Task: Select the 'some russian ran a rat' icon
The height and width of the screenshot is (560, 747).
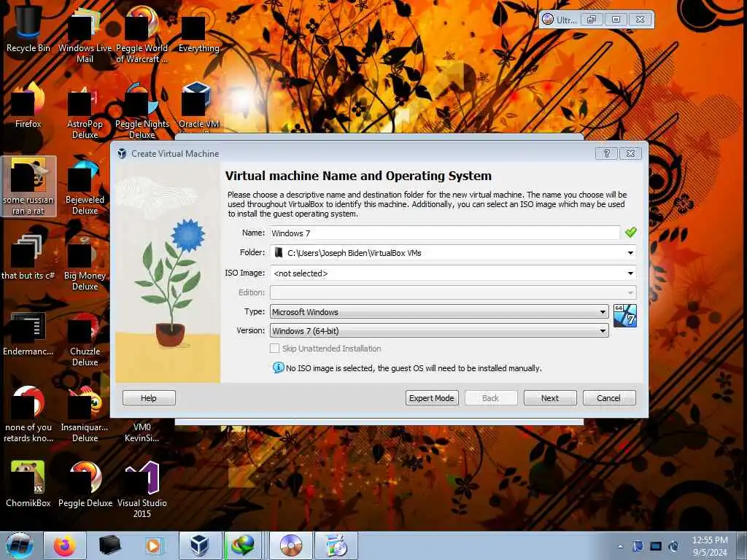Action: (28, 186)
